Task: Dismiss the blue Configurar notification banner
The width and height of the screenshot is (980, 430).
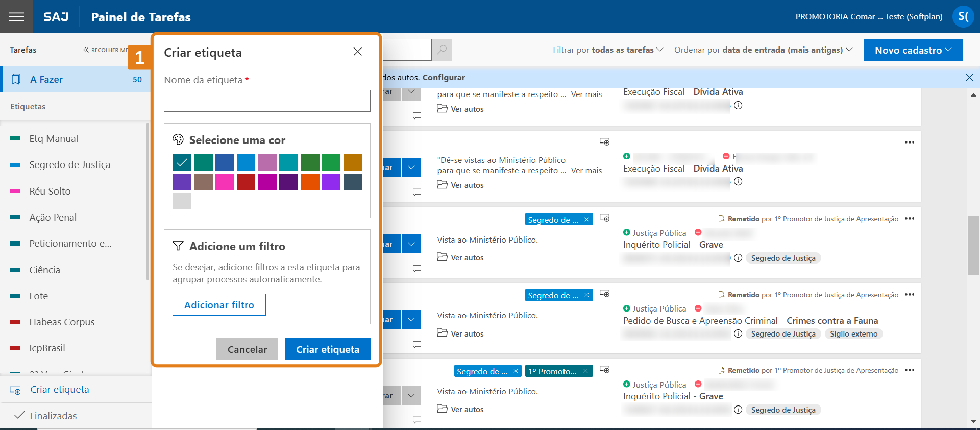Action: coord(969,77)
